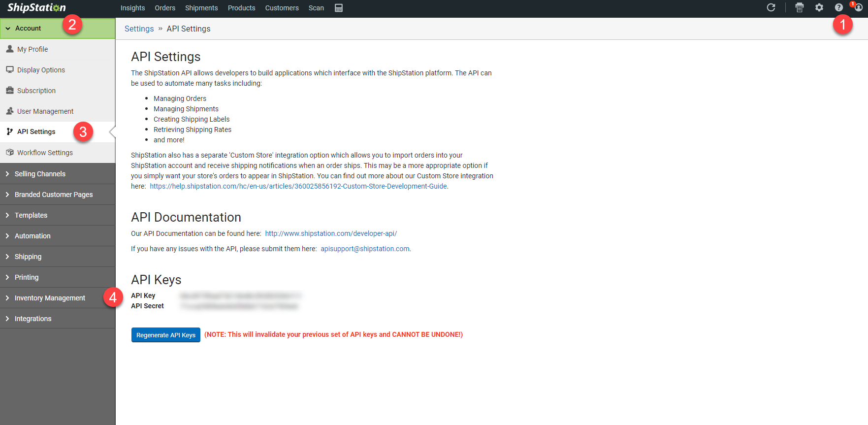Open My Profile in the sidebar

pyautogui.click(x=58, y=49)
